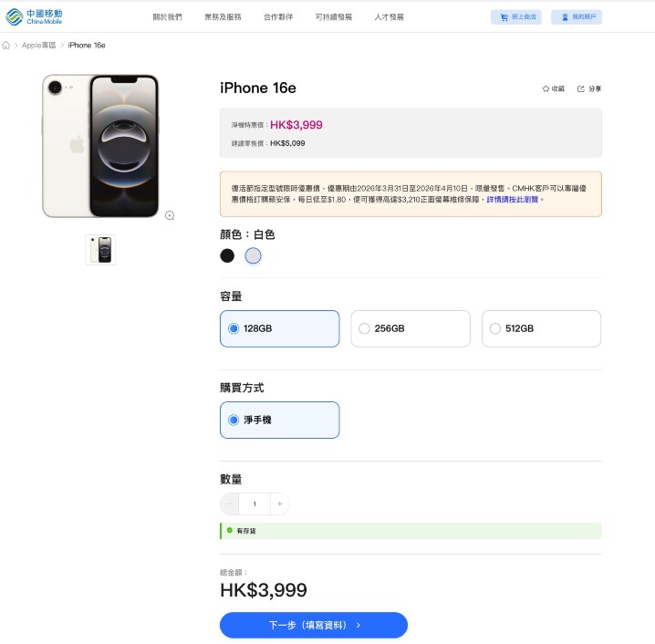Screen dimensions: 655x644
Task: Open the 關於我們 menu
Action: [167, 17]
